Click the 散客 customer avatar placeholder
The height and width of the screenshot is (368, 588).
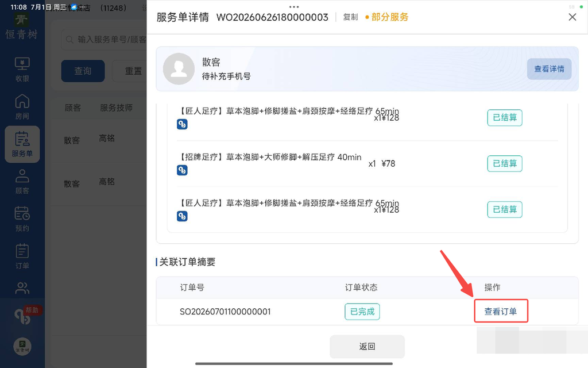179,69
